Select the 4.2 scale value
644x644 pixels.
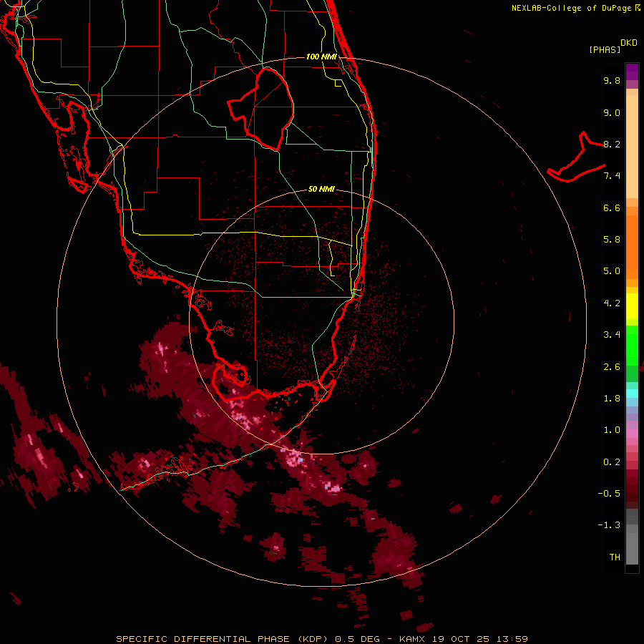coord(612,303)
